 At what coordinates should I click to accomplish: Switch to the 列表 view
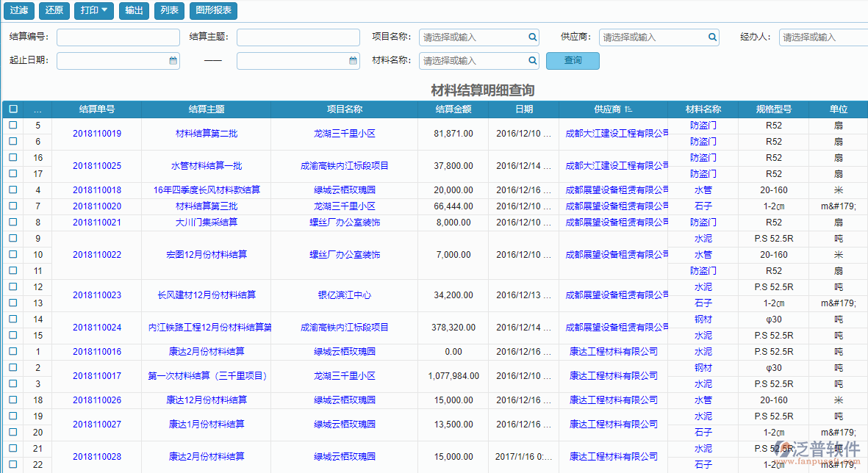[169, 10]
